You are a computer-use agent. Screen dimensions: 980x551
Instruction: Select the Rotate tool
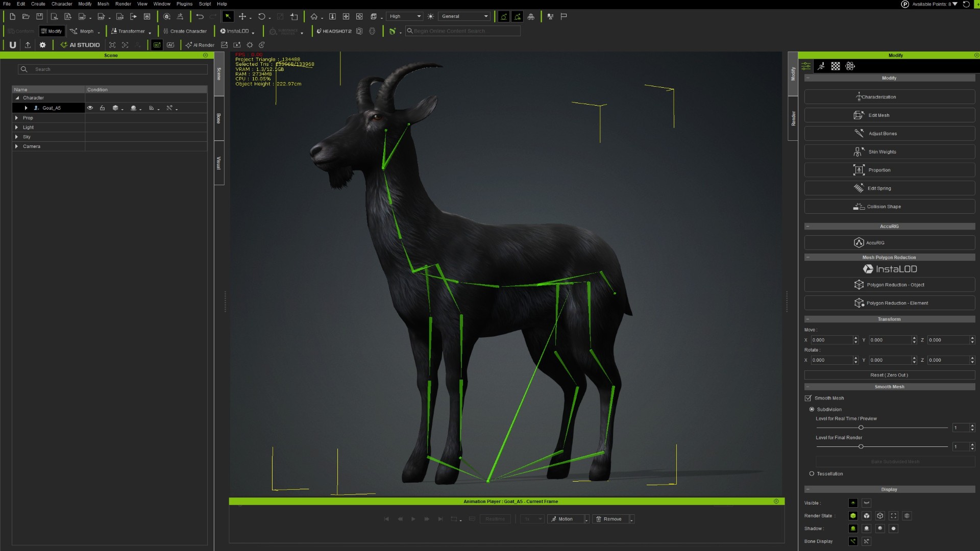point(261,16)
